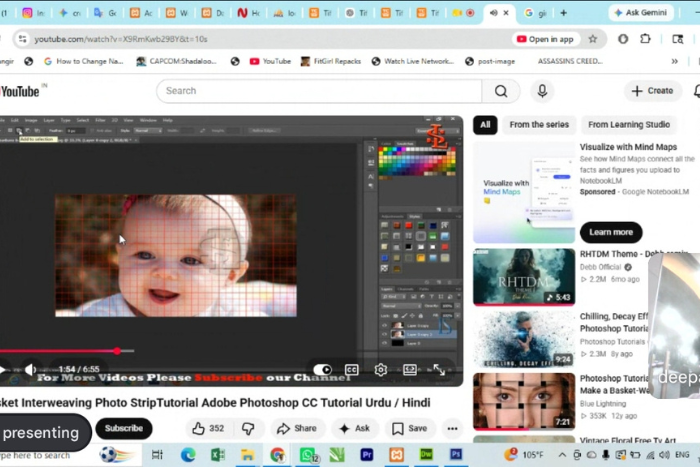
Task: Open the 105°F weather widget on taskbar
Action: pos(524,455)
